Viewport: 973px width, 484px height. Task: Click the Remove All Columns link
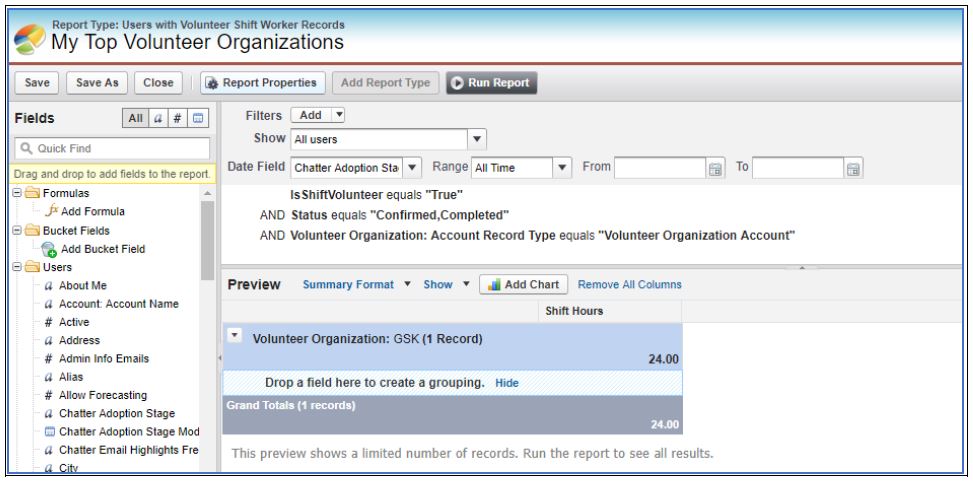click(630, 285)
